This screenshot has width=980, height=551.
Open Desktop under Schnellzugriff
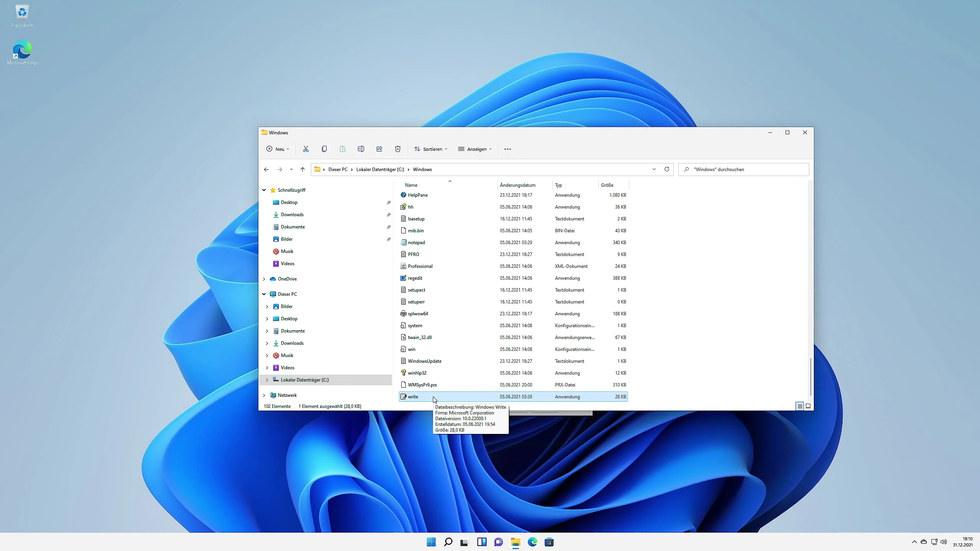pyautogui.click(x=289, y=202)
